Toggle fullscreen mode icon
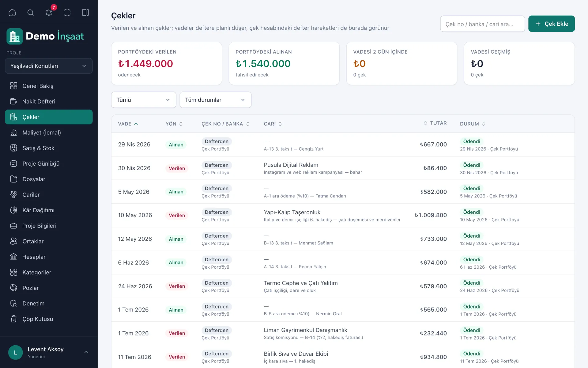This screenshot has width=588, height=368. (67, 13)
